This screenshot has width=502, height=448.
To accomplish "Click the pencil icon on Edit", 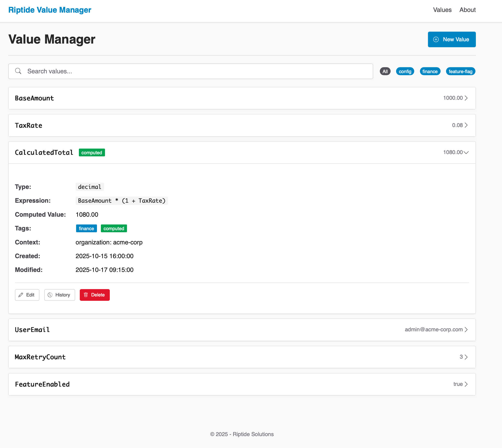I will pyautogui.click(x=21, y=295).
